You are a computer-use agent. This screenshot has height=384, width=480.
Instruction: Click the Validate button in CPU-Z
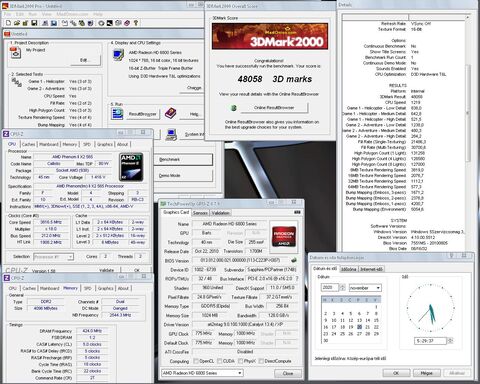pos(107,270)
